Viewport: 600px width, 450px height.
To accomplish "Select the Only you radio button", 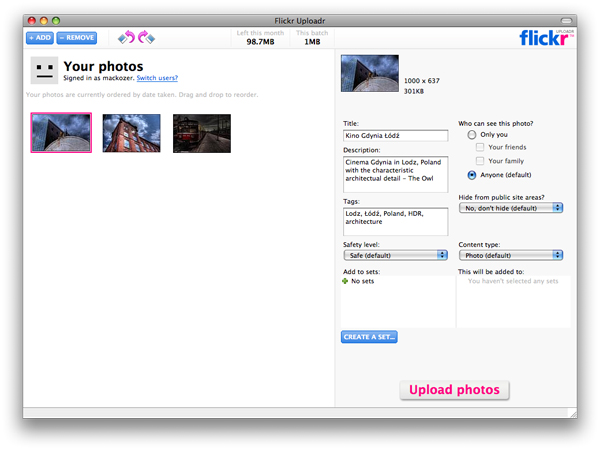I will [x=472, y=135].
